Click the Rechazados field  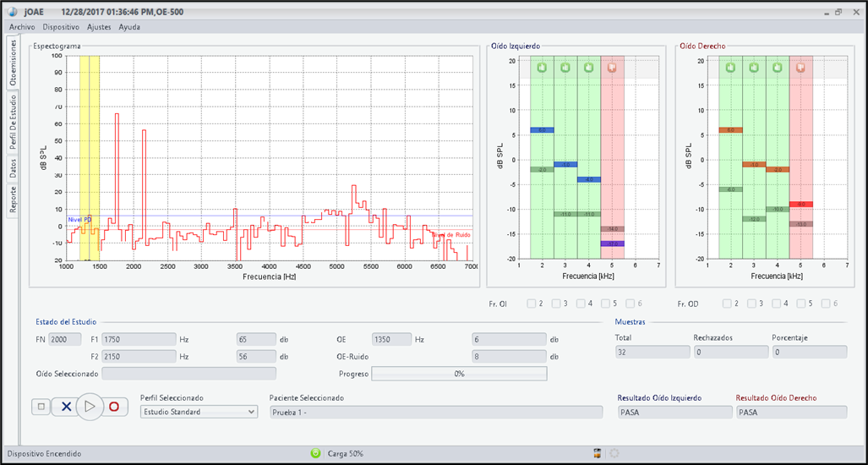click(731, 352)
